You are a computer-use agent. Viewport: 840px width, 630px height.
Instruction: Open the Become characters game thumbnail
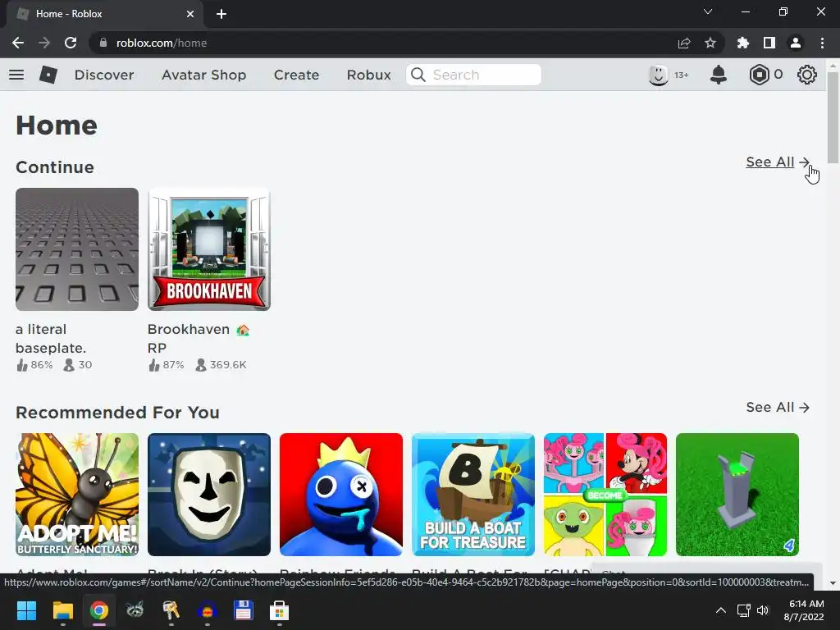click(x=605, y=495)
